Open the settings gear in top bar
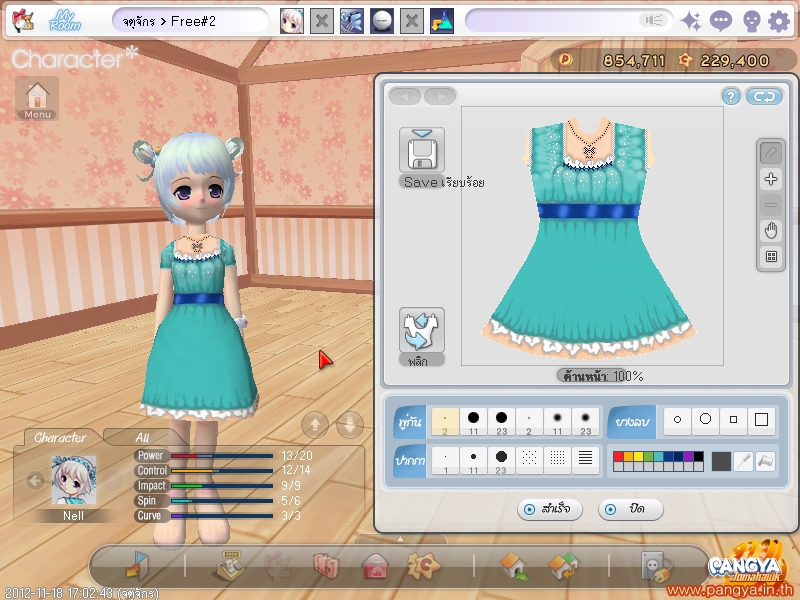800x600 pixels. 779,21
